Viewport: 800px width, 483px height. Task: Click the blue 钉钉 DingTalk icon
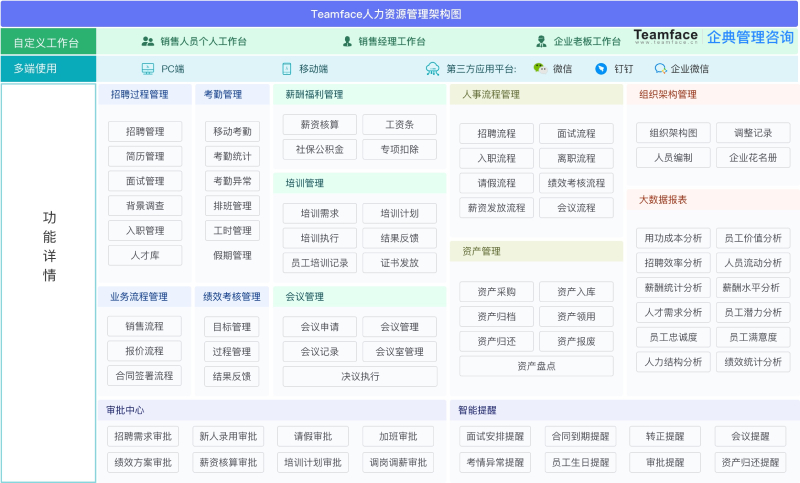click(601, 69)
